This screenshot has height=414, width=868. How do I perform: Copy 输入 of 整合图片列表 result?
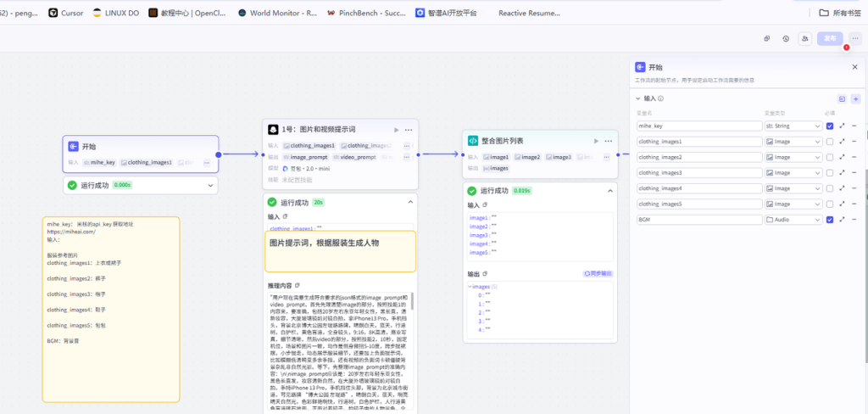click(485, 205)
